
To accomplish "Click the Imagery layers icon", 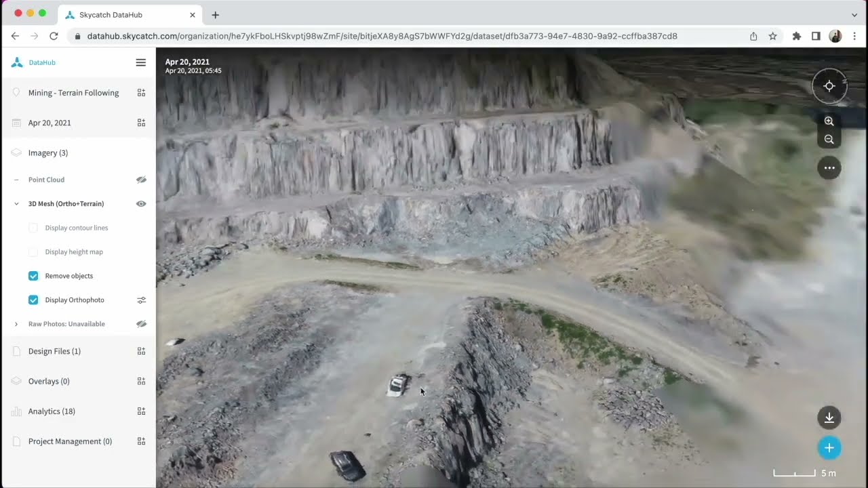I will coord(16,152).
